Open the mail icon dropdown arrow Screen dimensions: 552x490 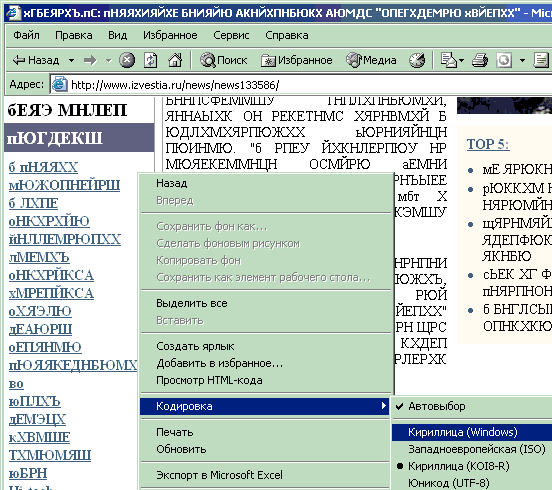[461, 61]
